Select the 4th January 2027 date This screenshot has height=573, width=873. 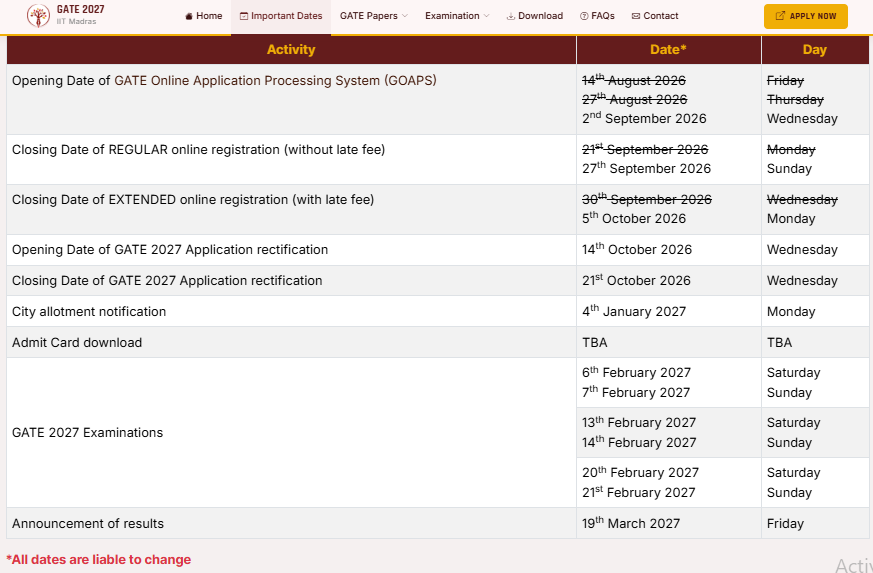point(634,311)
